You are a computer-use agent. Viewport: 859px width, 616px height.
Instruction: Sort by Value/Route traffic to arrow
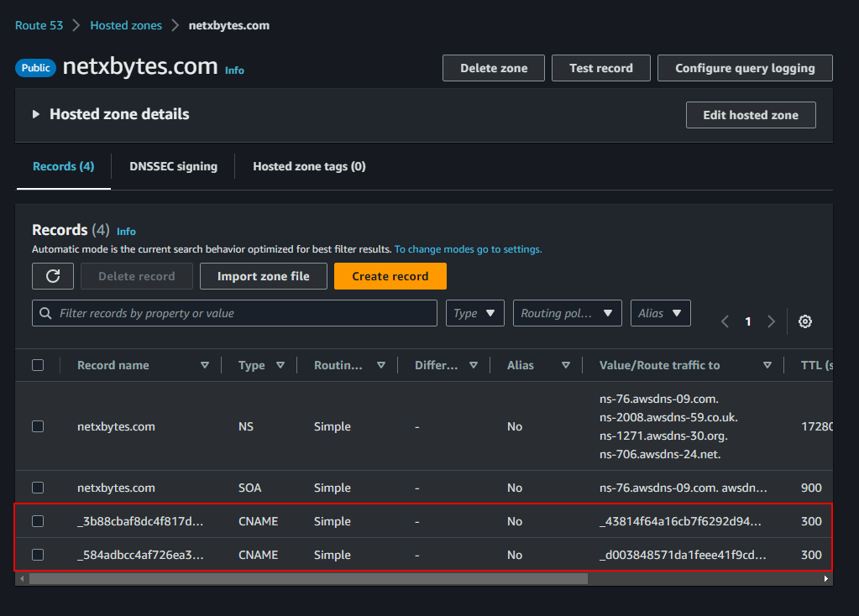(767, 365)
